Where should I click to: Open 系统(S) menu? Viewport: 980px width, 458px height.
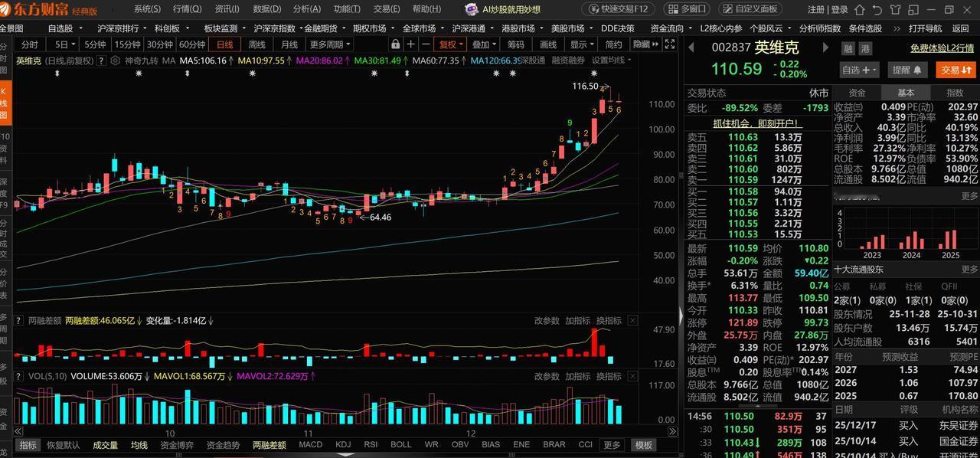[x=147, y=9]
